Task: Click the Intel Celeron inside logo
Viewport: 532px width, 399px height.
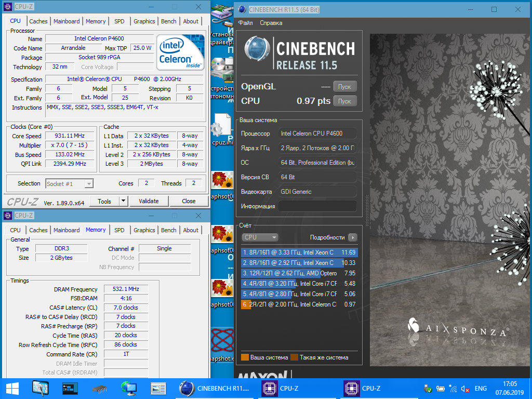Action: [x=180, y=52]
